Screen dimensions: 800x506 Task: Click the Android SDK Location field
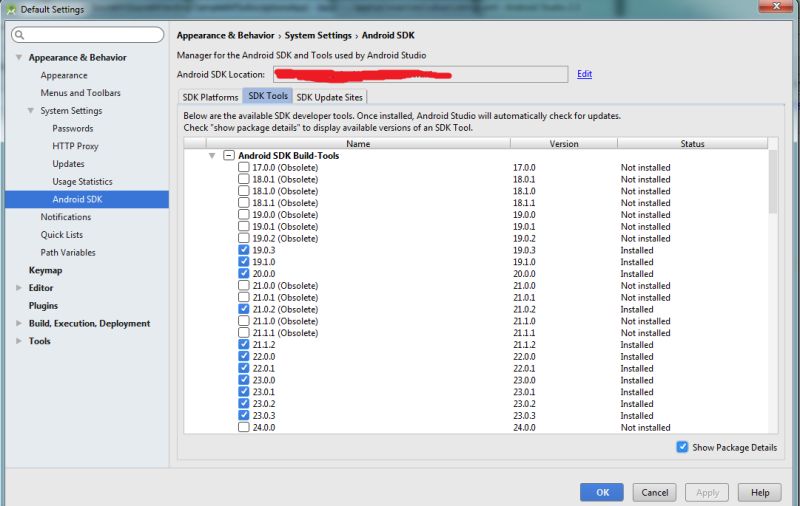pyautogui.click(x=420, y=74)
